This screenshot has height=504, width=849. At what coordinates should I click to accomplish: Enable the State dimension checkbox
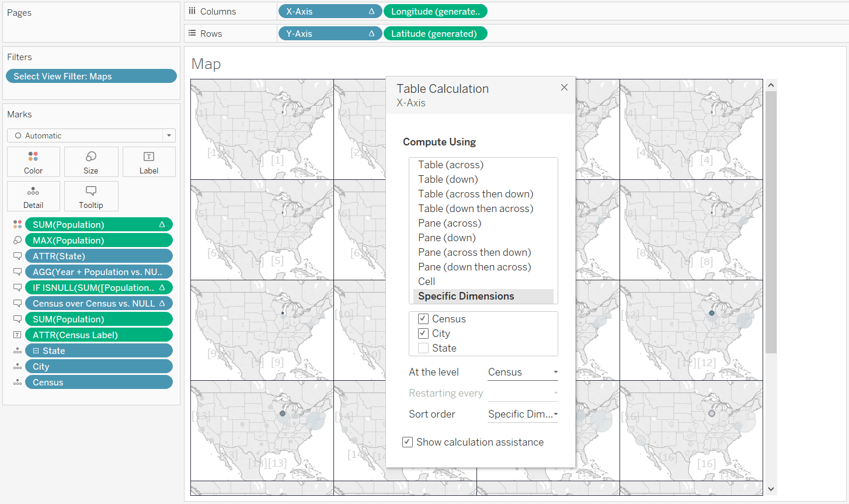click(x=423, y=347)
